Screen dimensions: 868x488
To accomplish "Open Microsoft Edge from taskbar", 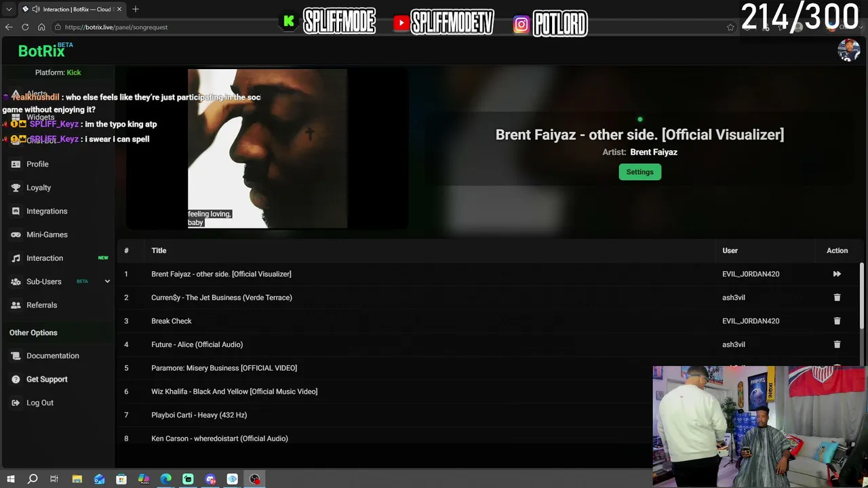I will coord(166,479).
